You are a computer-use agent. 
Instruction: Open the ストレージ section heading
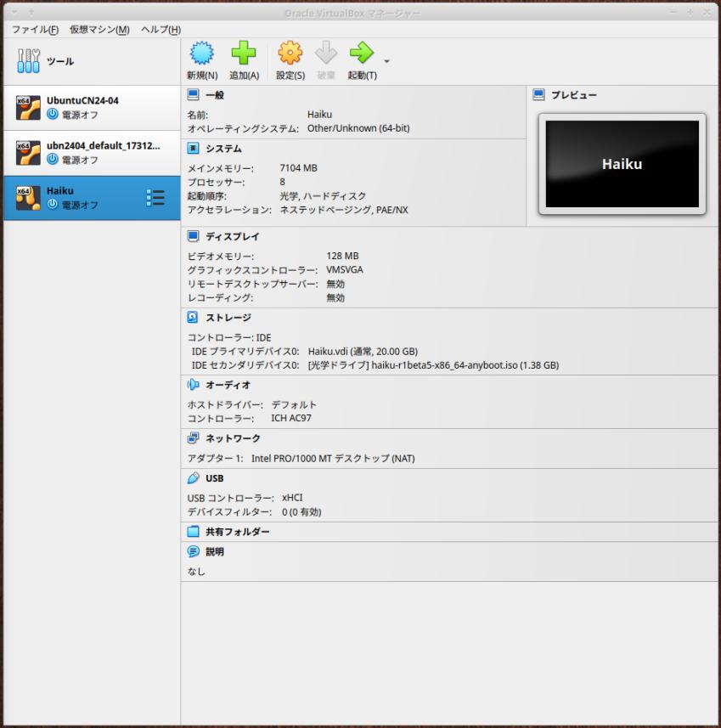point(228,318)
